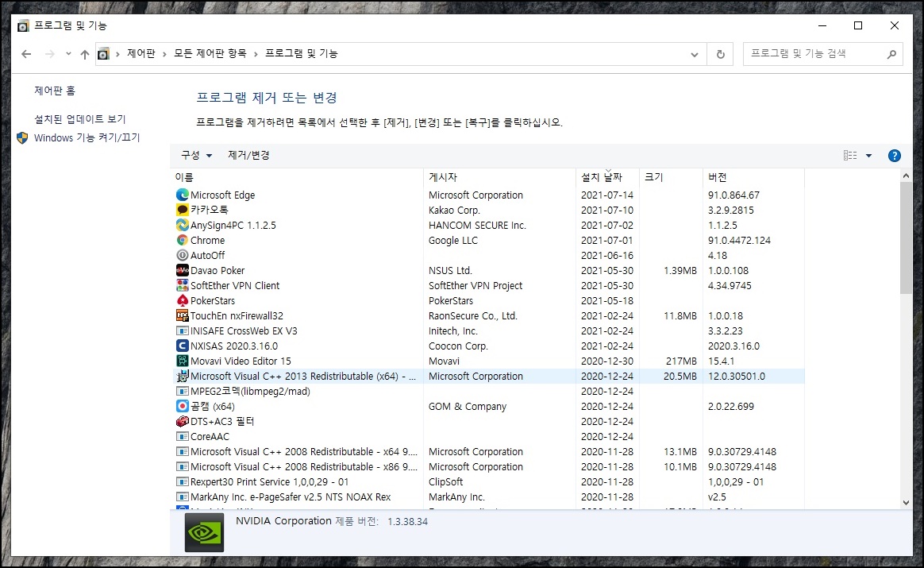Viewport: 924px width, 568px height.
Task: Sort by 설치 날짜 column header
Action: pos(607,177)
